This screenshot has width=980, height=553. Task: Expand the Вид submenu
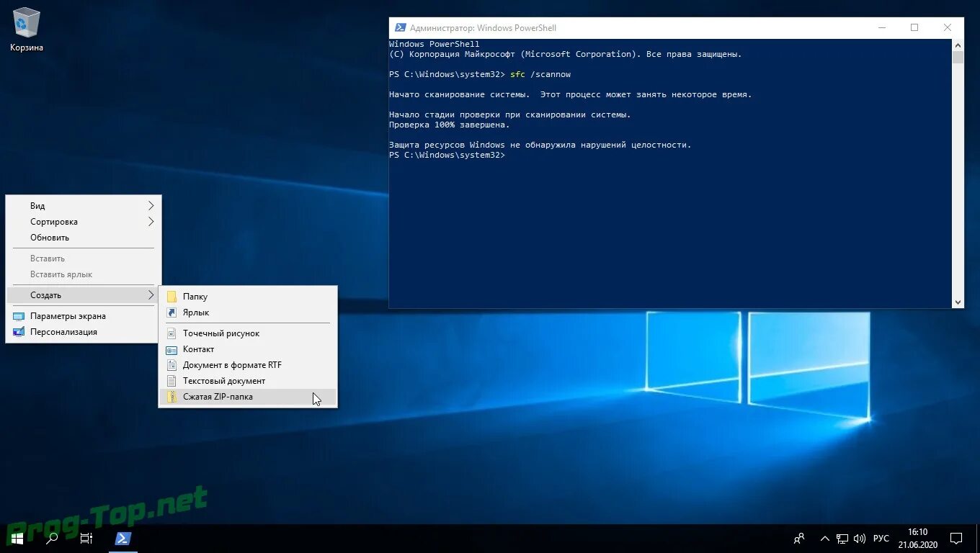click(84, 206)
